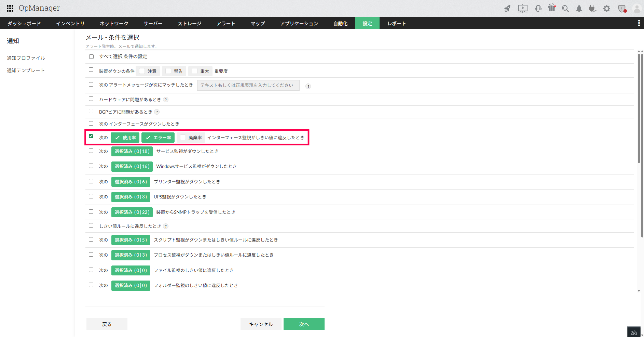Open the サーバー tab
The image size is (644, 337).
pos(153,23)
